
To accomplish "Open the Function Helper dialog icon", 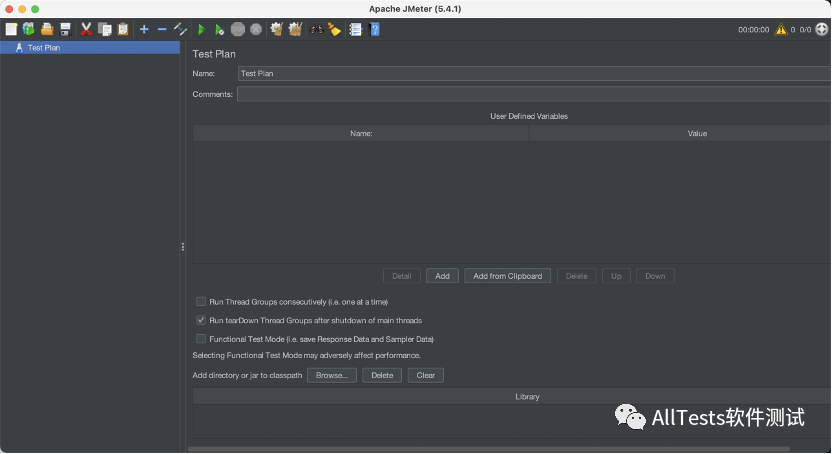I will coord(356,29).
